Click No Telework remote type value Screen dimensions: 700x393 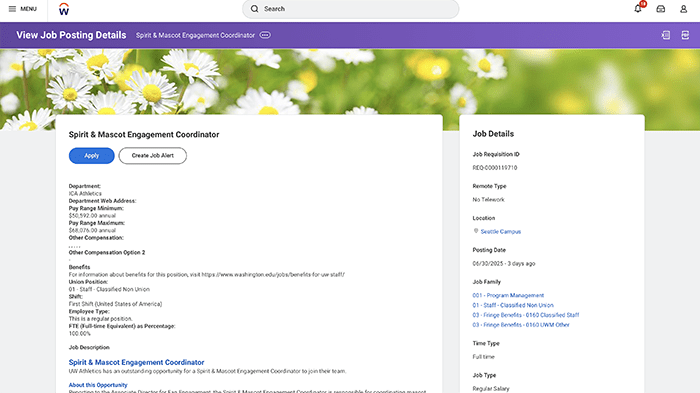point(488,200)
